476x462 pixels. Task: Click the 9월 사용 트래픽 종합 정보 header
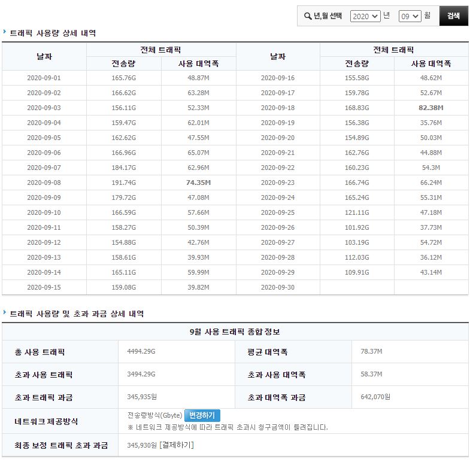pos(235,332)
